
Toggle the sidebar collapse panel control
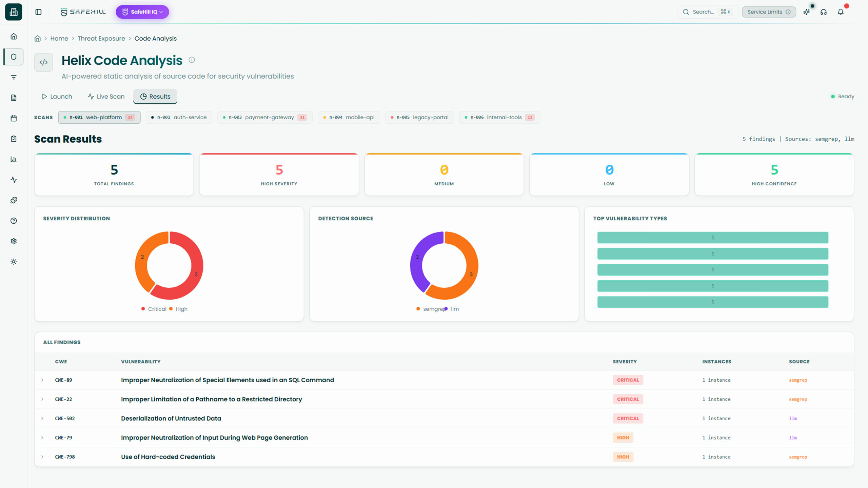coord(38,12)
